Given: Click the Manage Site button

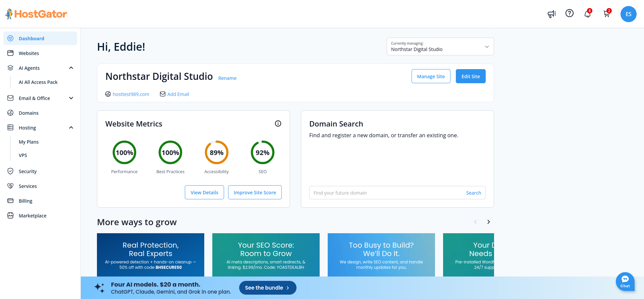Looking at the screenshot, I should (x=431, y=76).
